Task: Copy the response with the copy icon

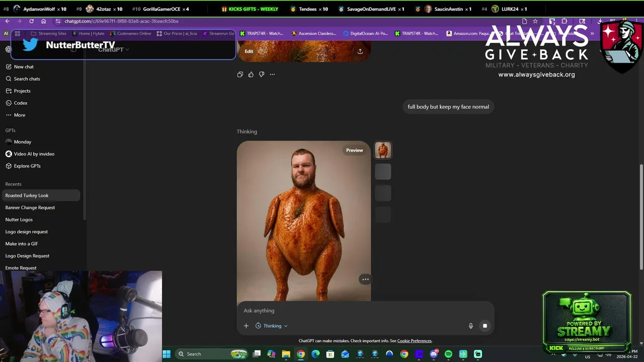Action: [240, 74]
